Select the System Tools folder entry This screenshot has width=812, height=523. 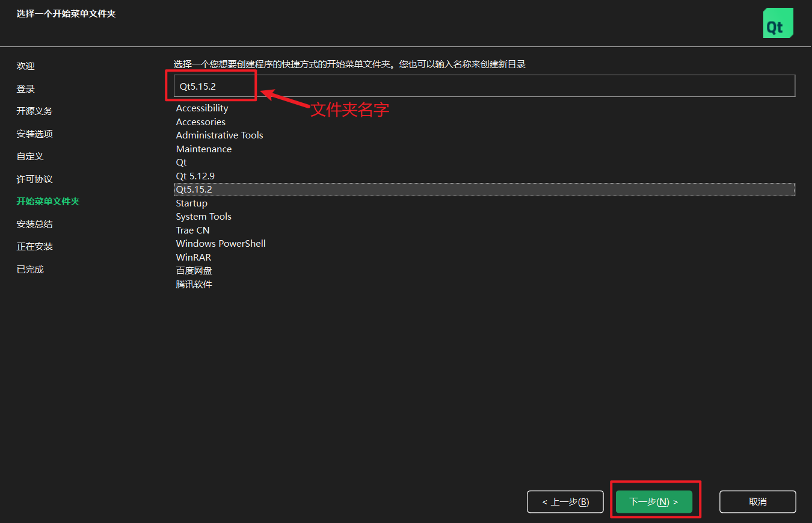click(204, 217)
